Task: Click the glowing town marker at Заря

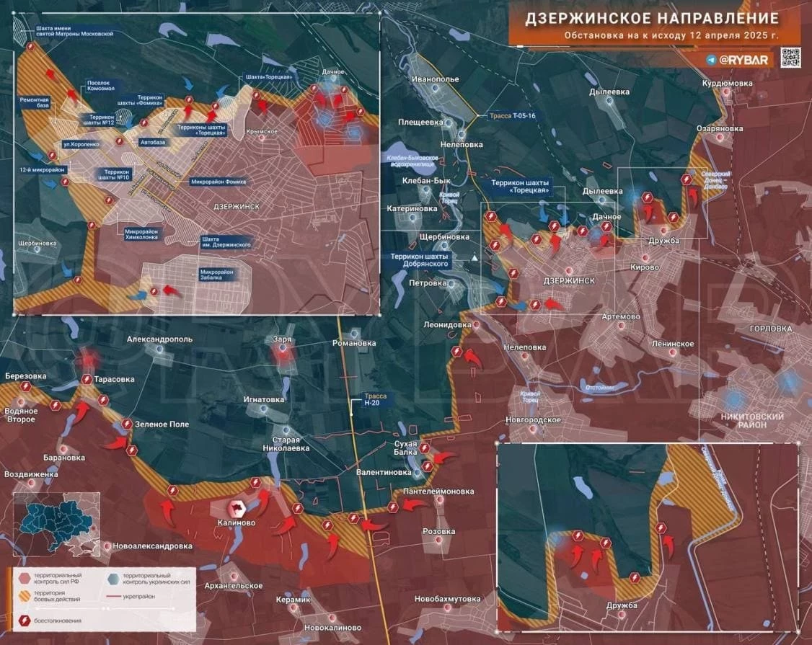Action: 283,347
